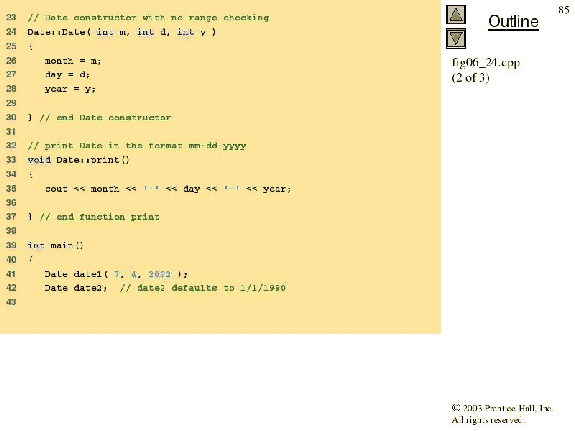Click the slide number 85

[564, 10]
